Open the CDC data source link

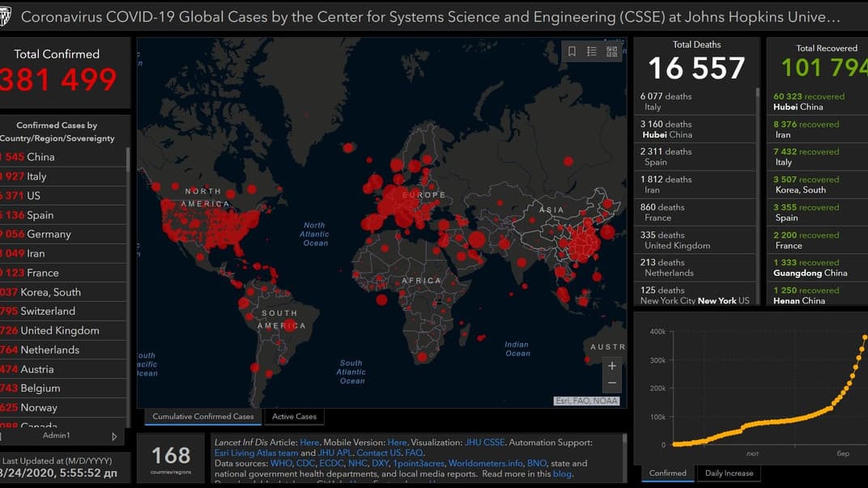tap(305, 463)
